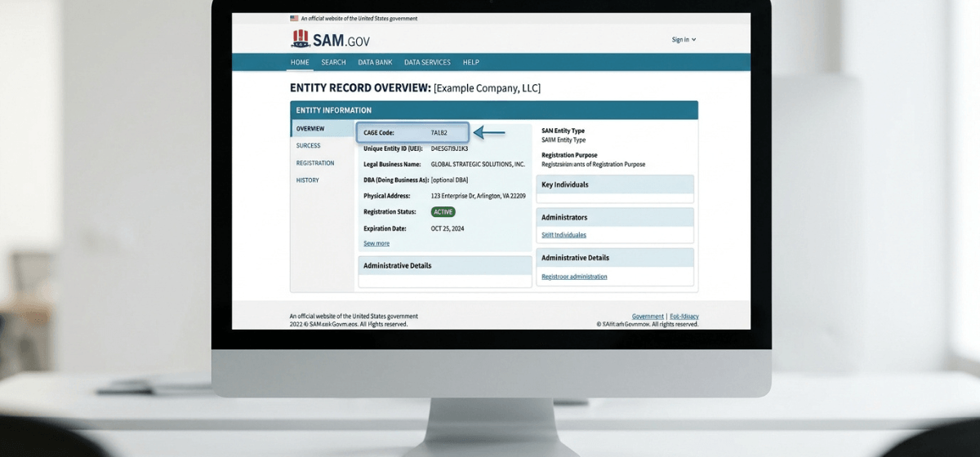Click the Registration Purpose label
Image resolution: width=980 pixels, height=457 pixels.
(x=569, y=155)
